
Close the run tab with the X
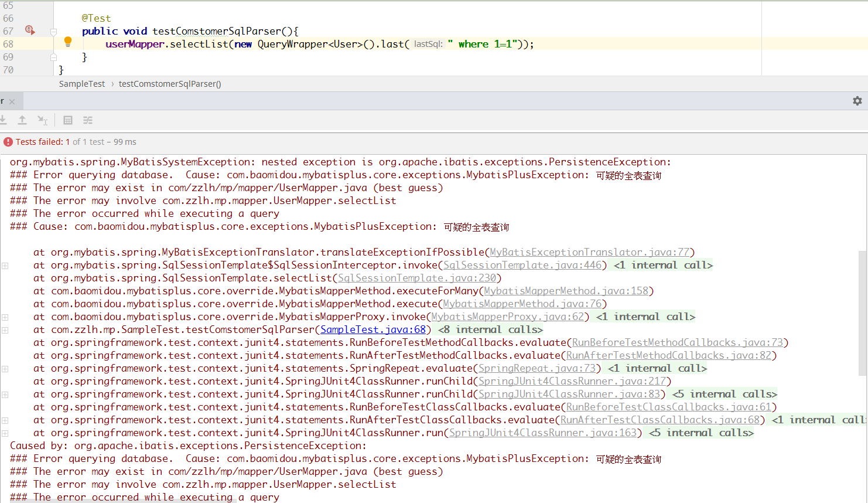[12, 102]
